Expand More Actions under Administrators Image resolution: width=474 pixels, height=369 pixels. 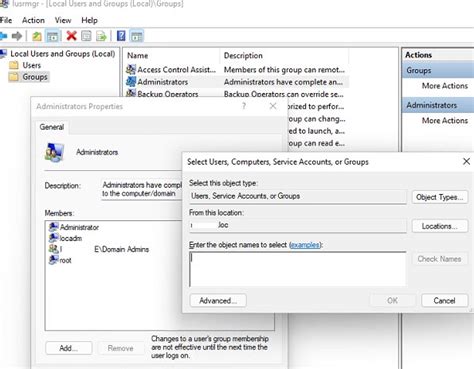(445, 120)
